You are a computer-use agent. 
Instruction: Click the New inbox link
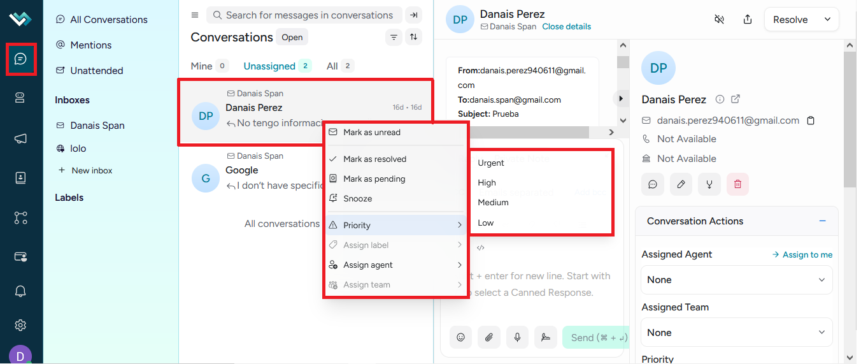[x=85, y=171]
